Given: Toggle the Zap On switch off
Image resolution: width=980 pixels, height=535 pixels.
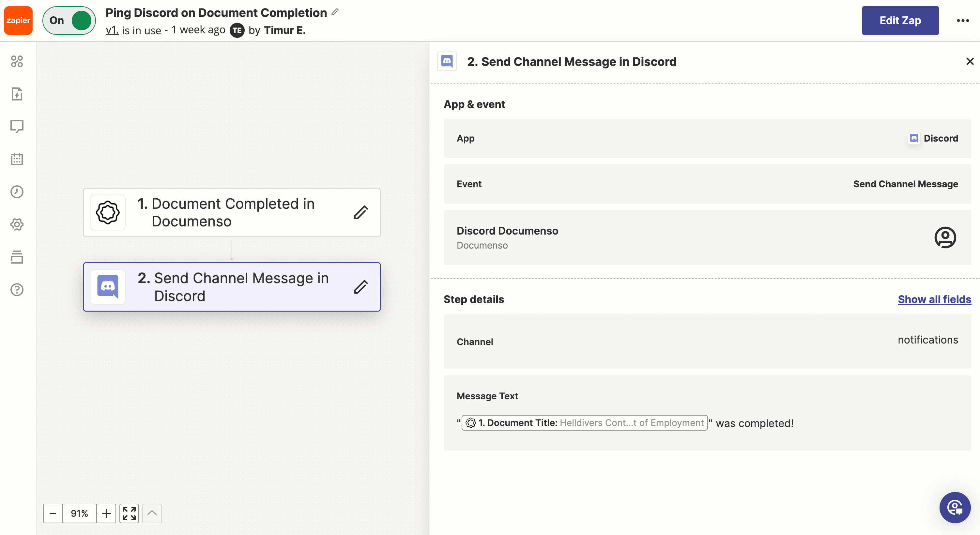Looking at the screenshot, I should coord(69,21).
